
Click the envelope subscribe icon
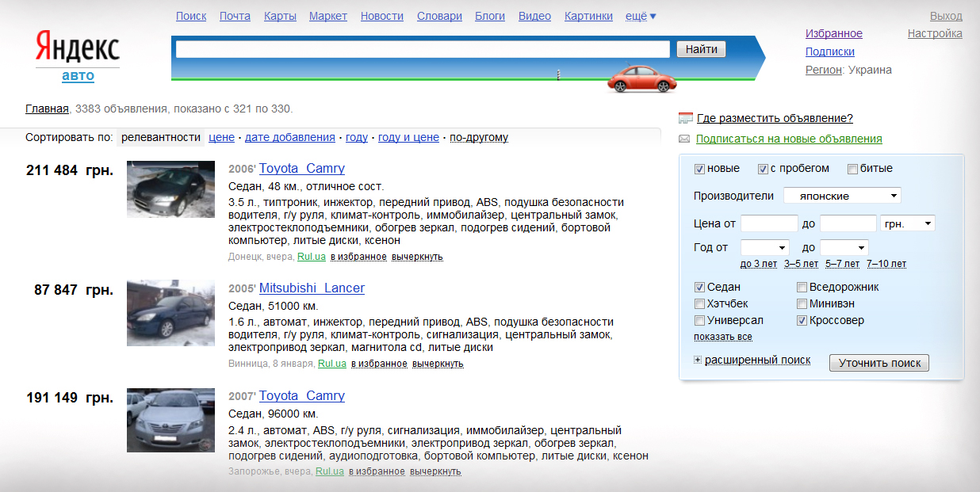pos(685,139)
